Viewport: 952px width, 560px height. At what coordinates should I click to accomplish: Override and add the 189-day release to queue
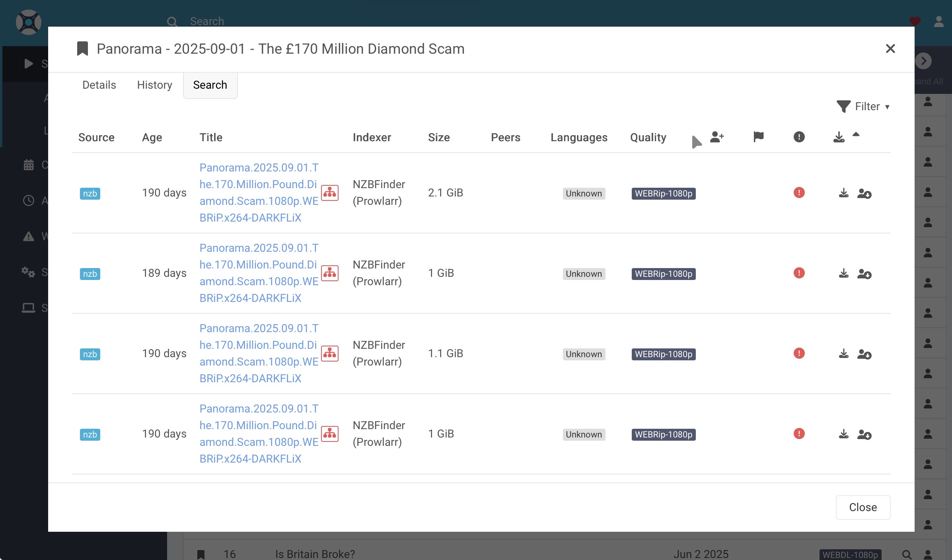(864, 274)
